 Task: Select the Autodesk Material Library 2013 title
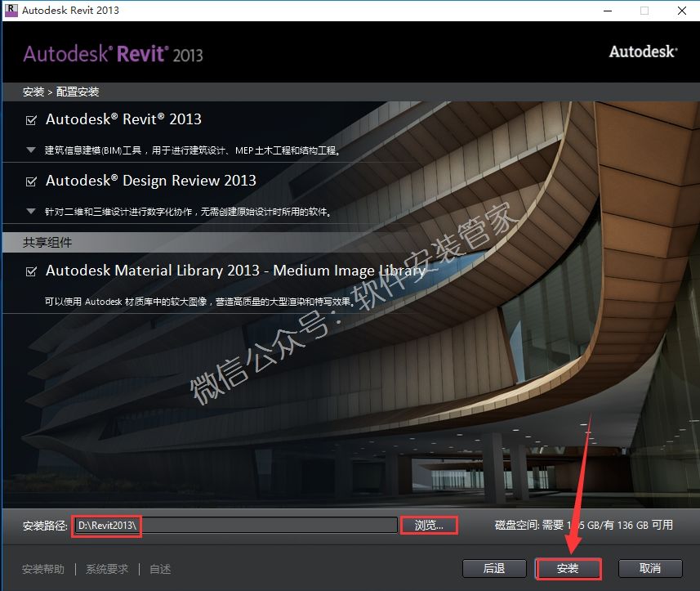click(x=235, y=271)
